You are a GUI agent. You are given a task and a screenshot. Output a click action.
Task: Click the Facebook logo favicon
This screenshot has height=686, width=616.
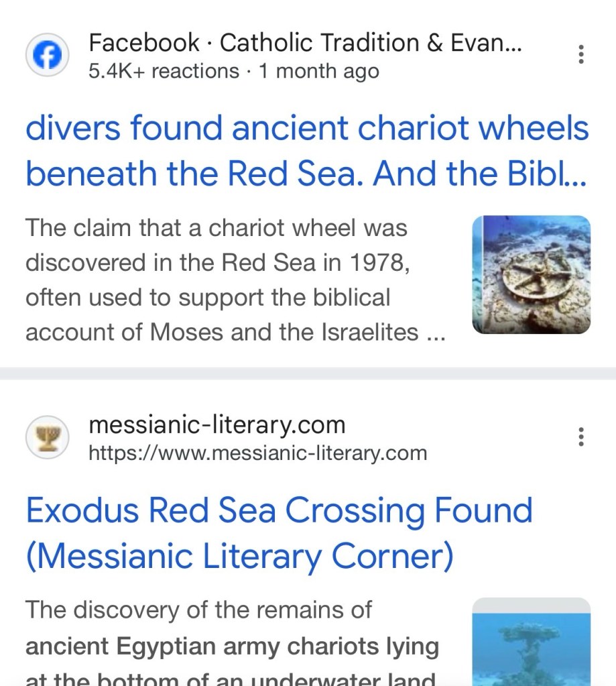pyautogui.click(x=47, y=56)
